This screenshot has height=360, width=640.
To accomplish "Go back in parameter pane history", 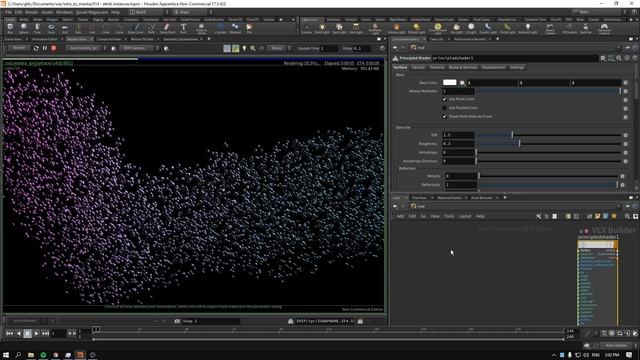I will coord(395,48).
